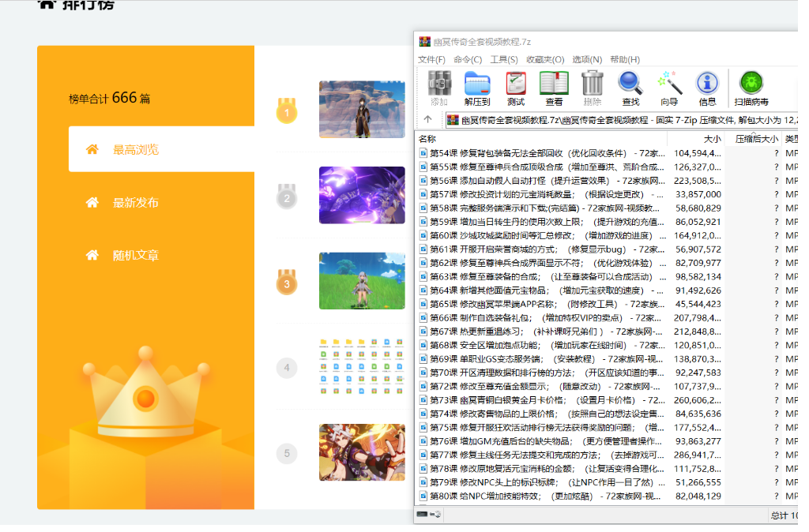Run 扫描病毒 (Virus Scan) green bug icon

tap(751, 87)
